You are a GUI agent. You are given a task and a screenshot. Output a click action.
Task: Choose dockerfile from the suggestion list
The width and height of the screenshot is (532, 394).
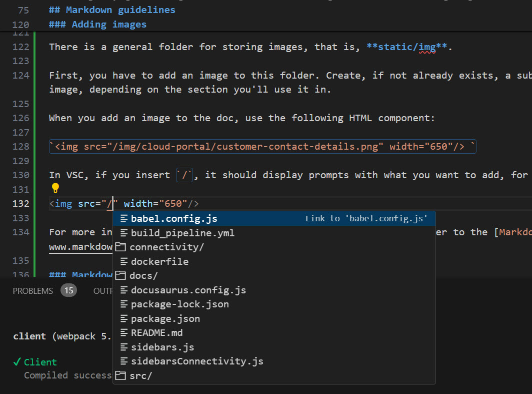coord(274,261)
